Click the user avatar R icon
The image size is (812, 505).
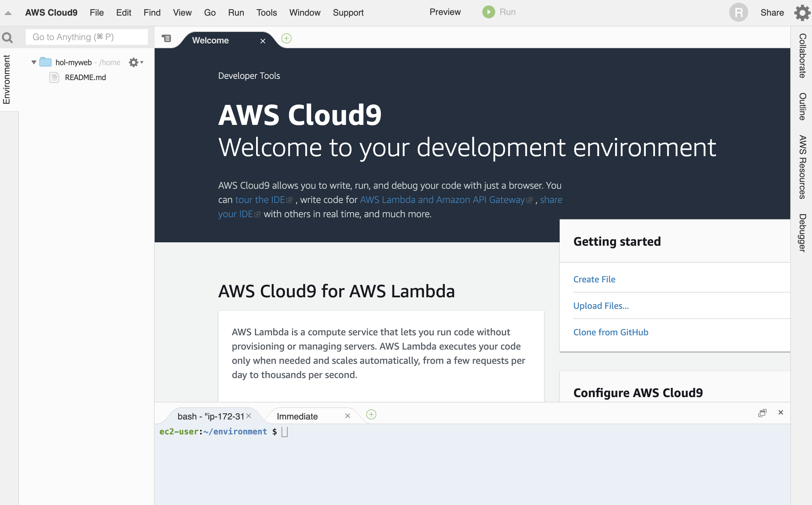tap(739, 13)
